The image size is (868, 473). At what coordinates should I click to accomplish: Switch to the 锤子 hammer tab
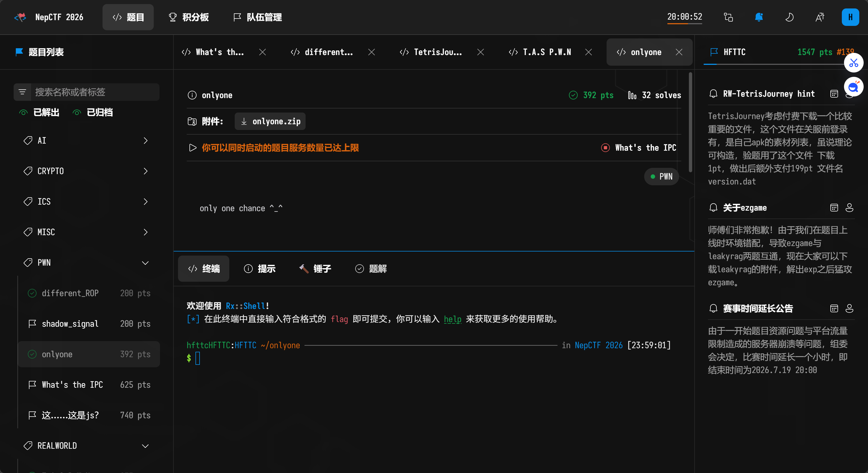click(x=315, y=269)
